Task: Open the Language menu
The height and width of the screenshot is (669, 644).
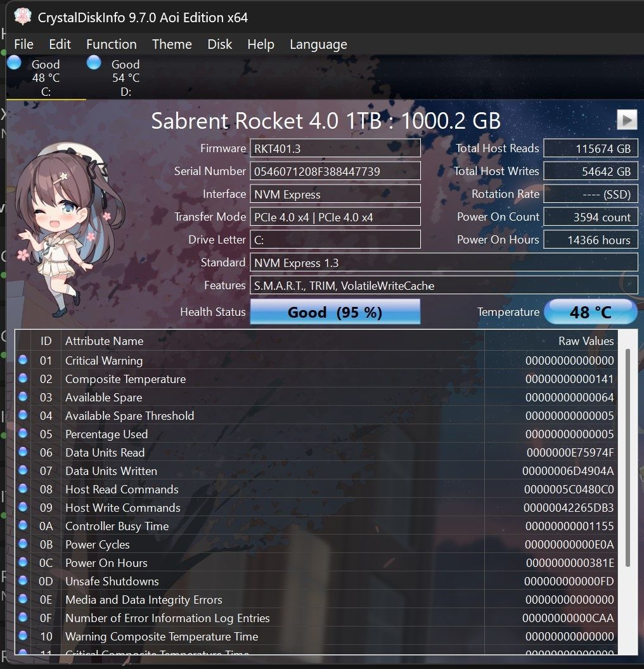Action: pyautogui.click(x=318, y=44)
